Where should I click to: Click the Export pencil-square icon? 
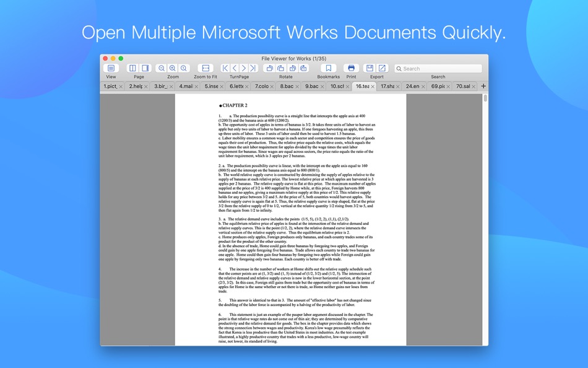[x=382, y=68]
